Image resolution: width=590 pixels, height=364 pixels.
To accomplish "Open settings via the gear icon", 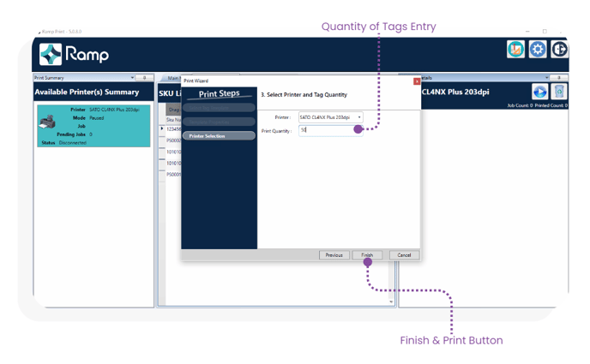I will click(x=538, y=49).
